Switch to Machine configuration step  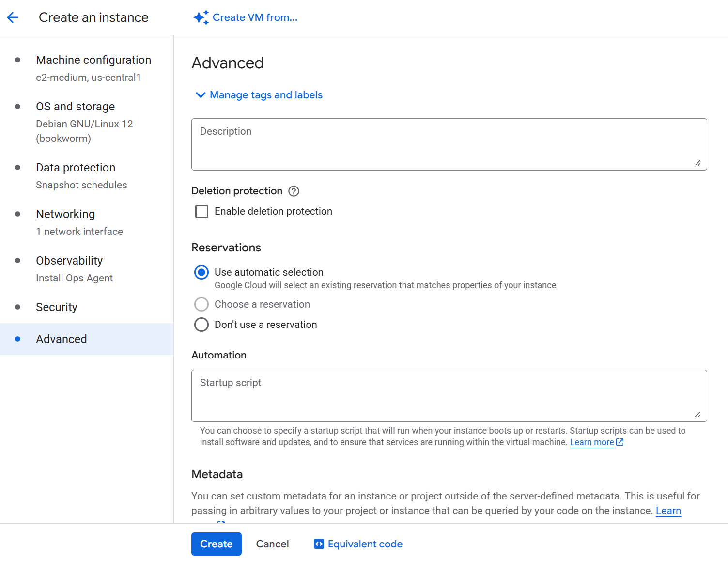pyautogui.click(x=93, y=60)
